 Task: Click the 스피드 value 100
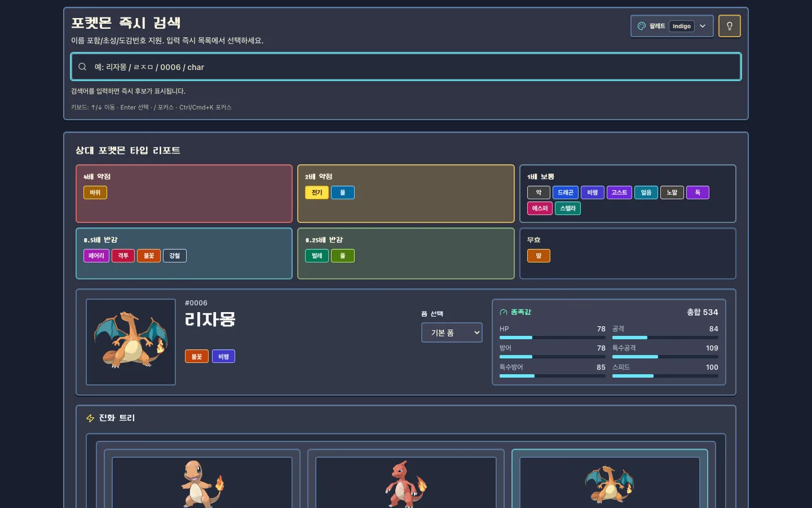coord(712,367)
